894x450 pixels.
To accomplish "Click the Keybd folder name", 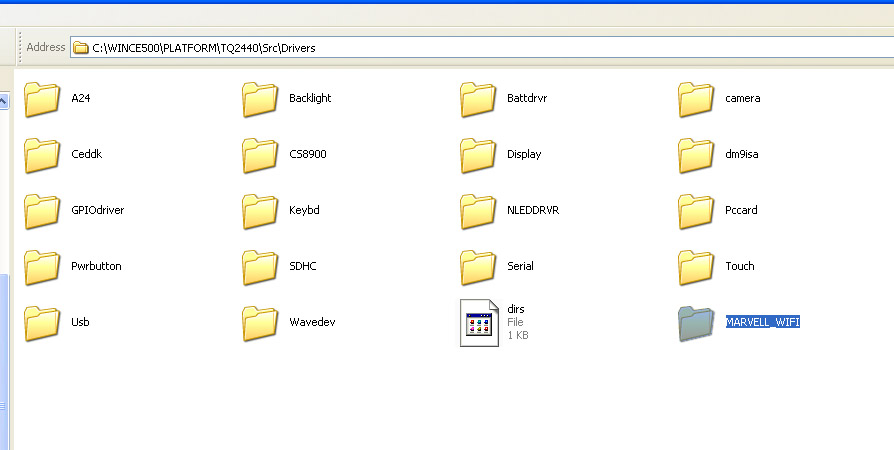I will (x=304, y=210).
